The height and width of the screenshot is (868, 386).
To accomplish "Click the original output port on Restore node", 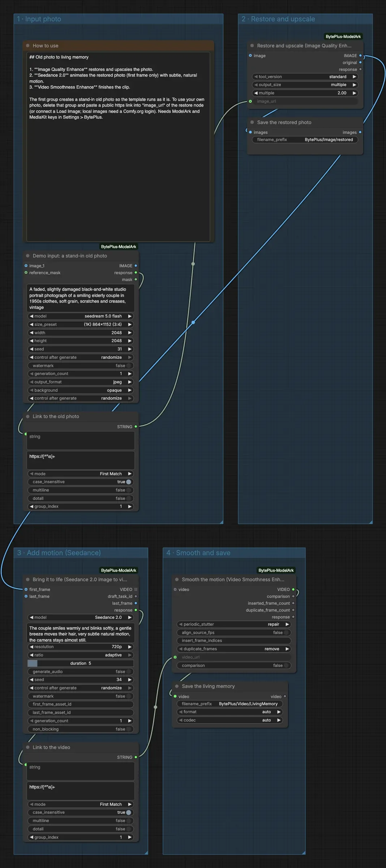I will [360, 63].
